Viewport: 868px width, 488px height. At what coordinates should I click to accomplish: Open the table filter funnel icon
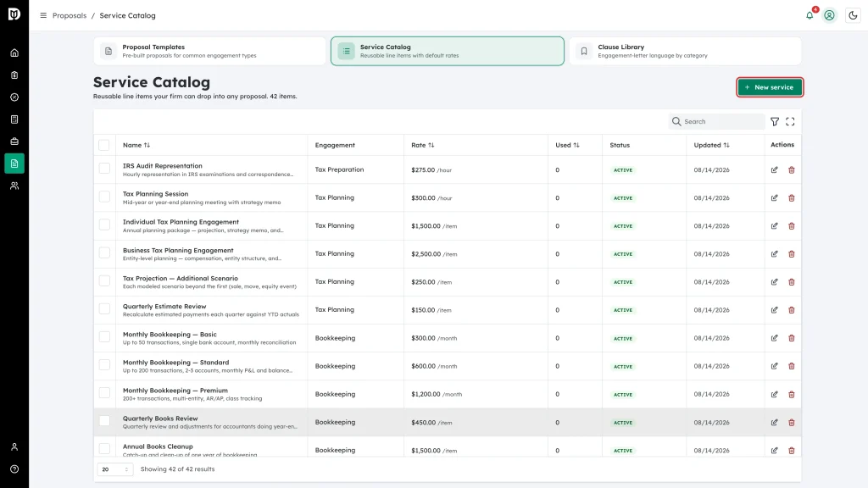(775, 122)
